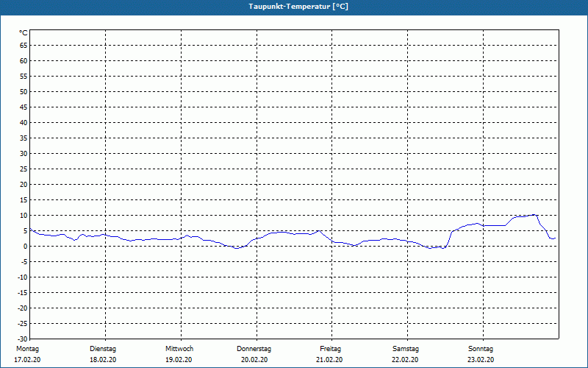Click the date 19.02.20

pyautogui.click(x=179, y=360)
